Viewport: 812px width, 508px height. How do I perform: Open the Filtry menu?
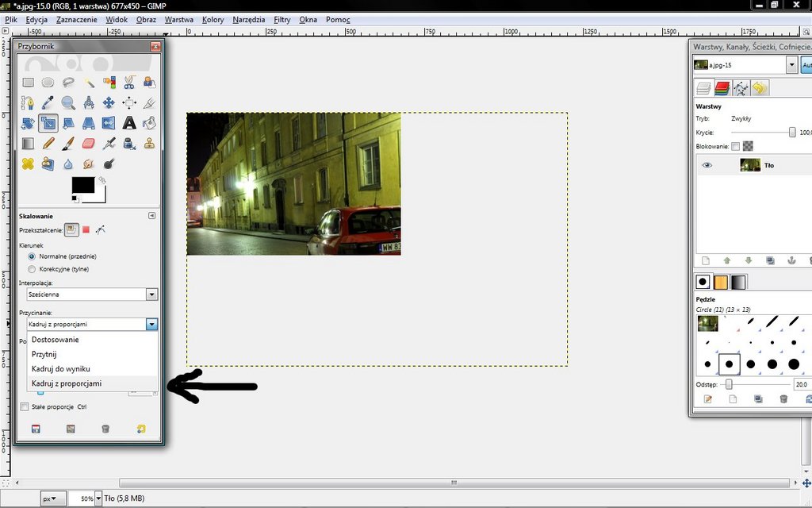point(282,20)
